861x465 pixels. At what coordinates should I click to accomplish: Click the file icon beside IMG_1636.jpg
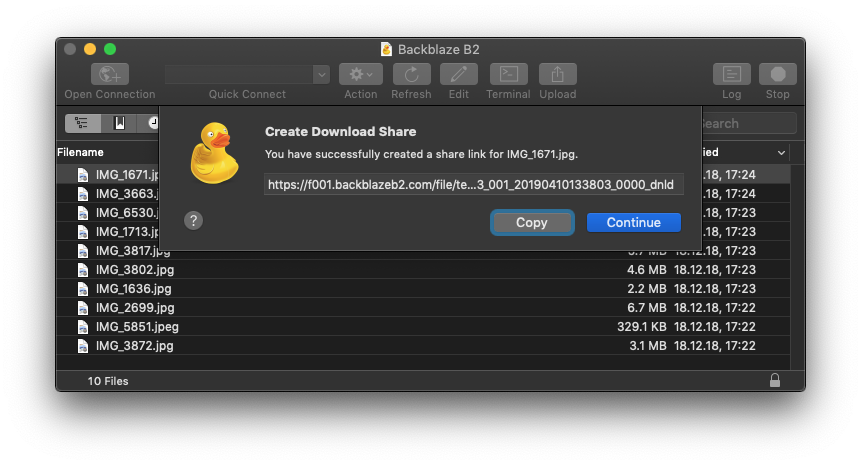coord(83,289)
